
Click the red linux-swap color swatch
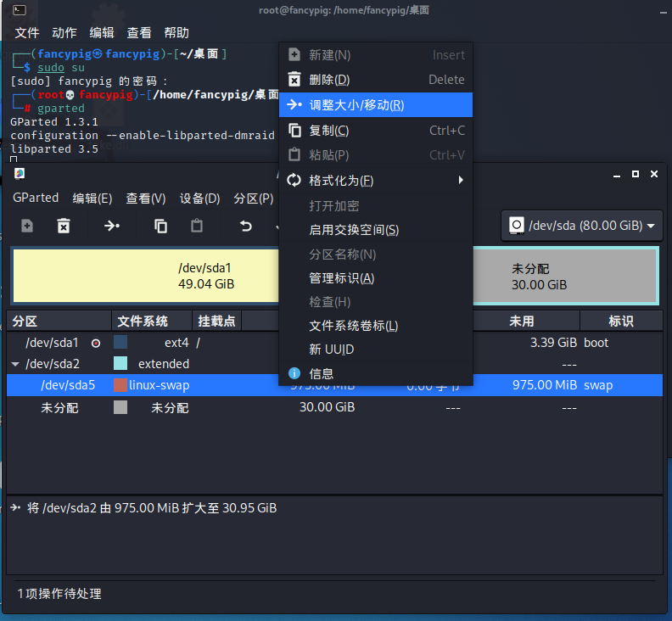[x=120, y=385]
